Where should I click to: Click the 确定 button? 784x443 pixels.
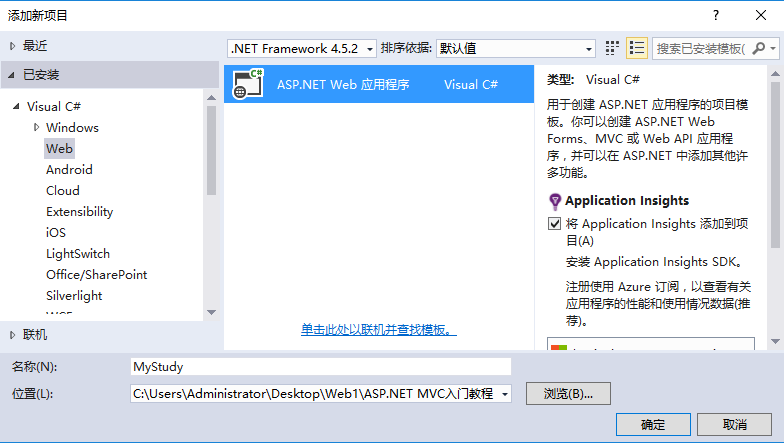click(653, 424)
